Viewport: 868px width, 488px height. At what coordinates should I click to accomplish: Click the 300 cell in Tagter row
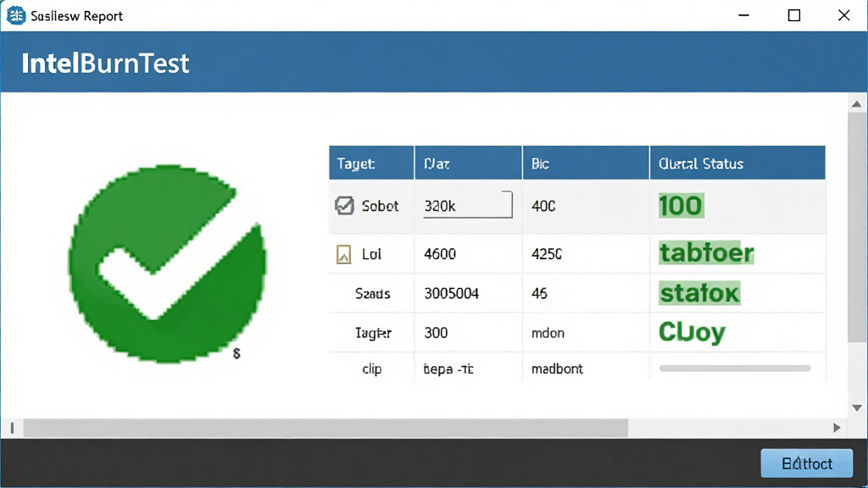coord(436,333)
